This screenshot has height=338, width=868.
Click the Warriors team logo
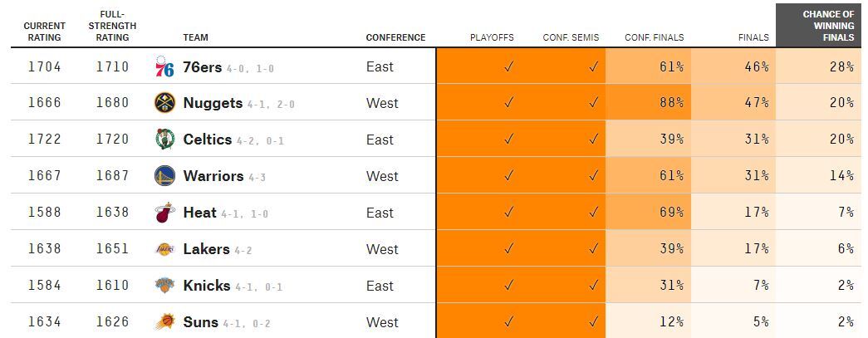point(164,176)
